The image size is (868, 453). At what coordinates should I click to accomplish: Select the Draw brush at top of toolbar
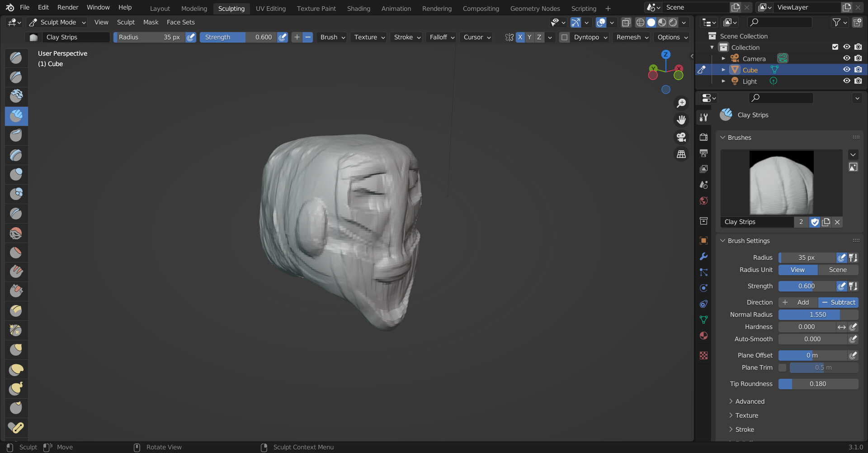pos(16,58)
